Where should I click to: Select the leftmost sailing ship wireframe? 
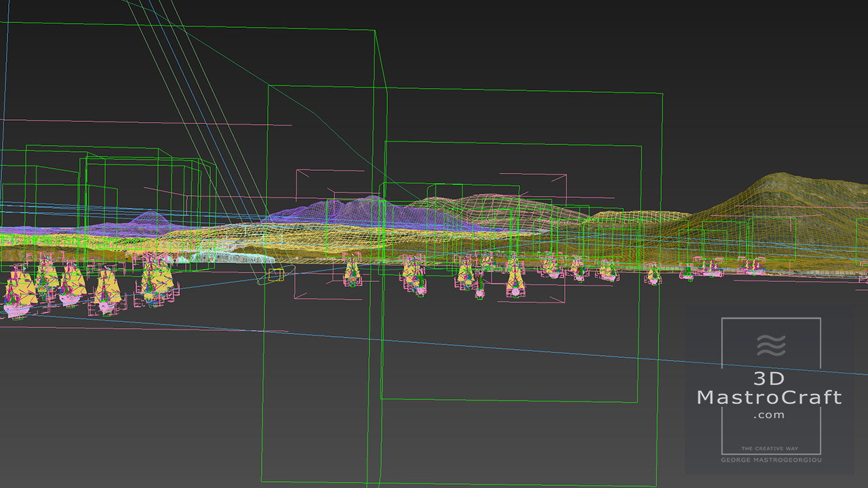coord(18,291)
